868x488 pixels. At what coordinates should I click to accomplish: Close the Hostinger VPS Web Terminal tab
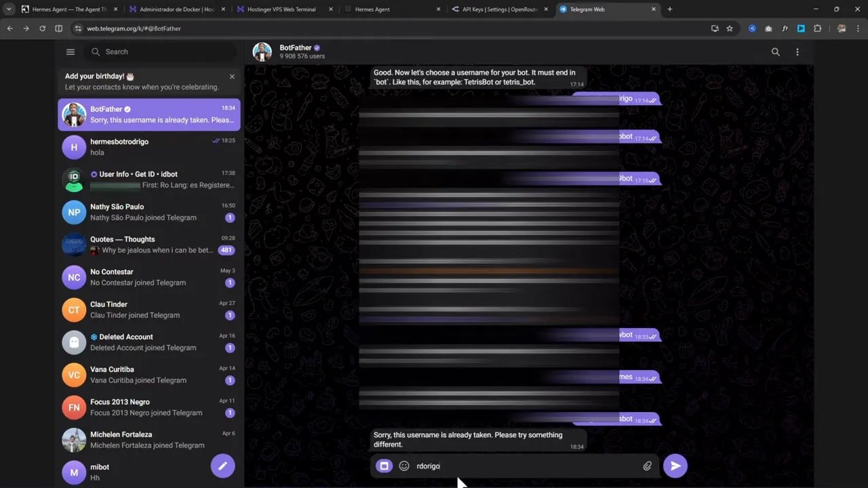[x=330, y=9]
